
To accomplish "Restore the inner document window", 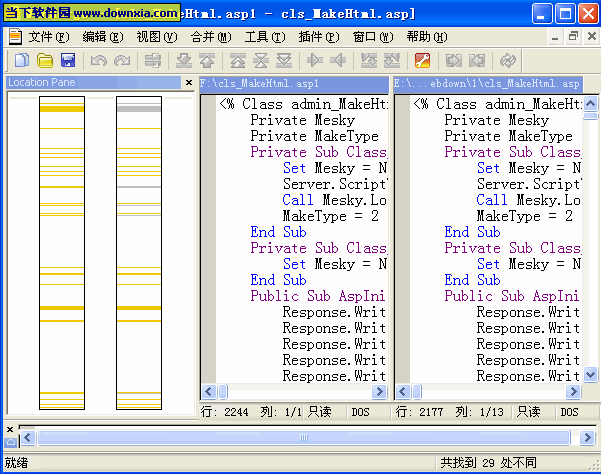I will click(x=573, y=36).
